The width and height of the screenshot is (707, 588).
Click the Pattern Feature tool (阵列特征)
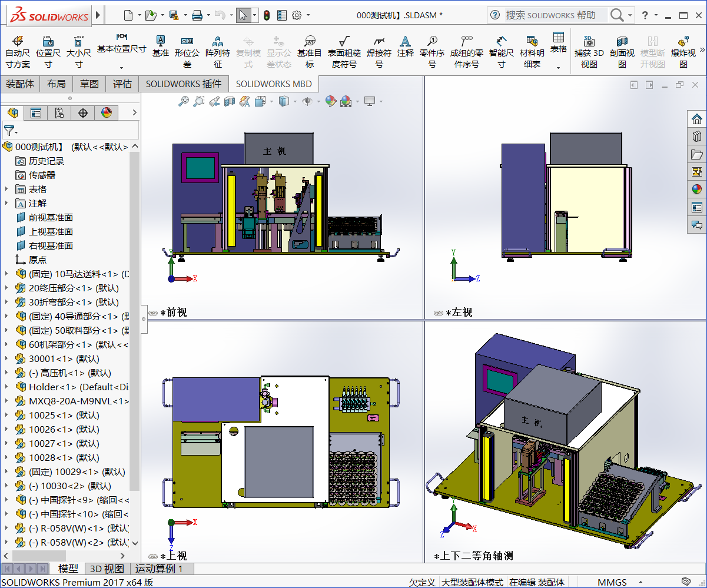[218, 51]
